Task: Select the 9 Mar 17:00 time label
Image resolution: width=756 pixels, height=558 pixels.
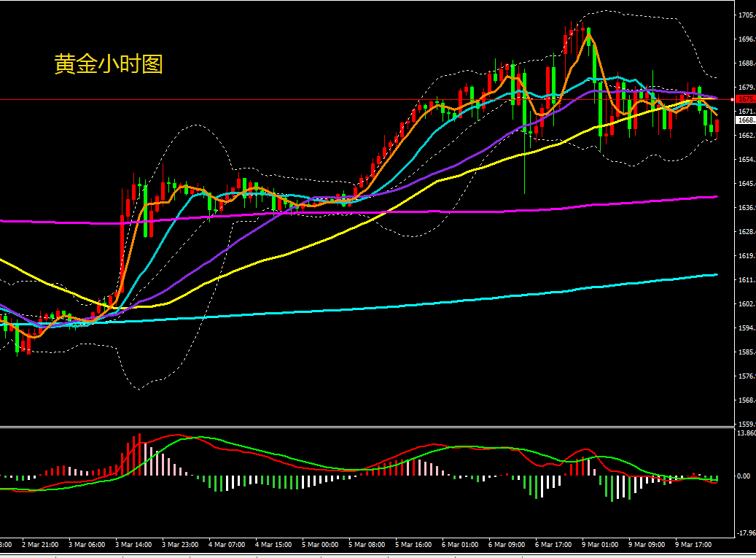Action: (x=693, y=544)
